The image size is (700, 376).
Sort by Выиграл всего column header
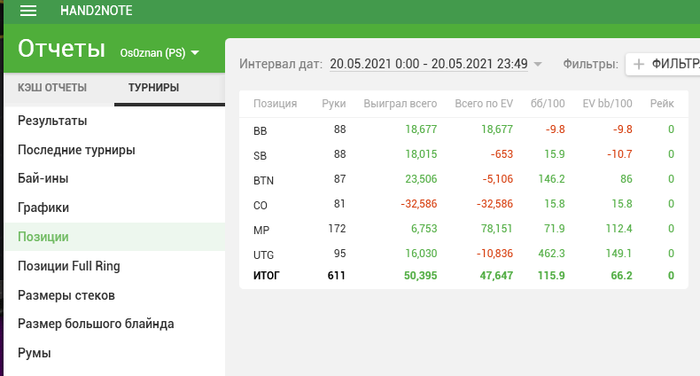coord(400,104)
